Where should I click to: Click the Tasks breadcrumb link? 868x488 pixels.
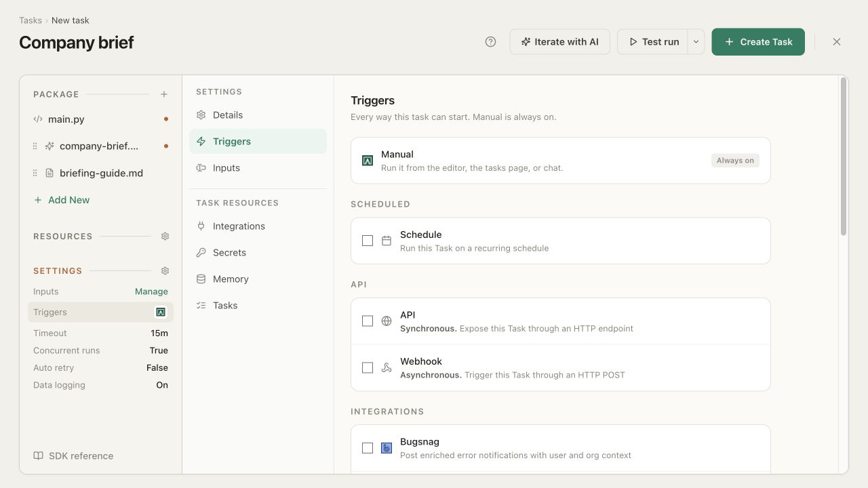pyautogui.click(x=31, y=20)
